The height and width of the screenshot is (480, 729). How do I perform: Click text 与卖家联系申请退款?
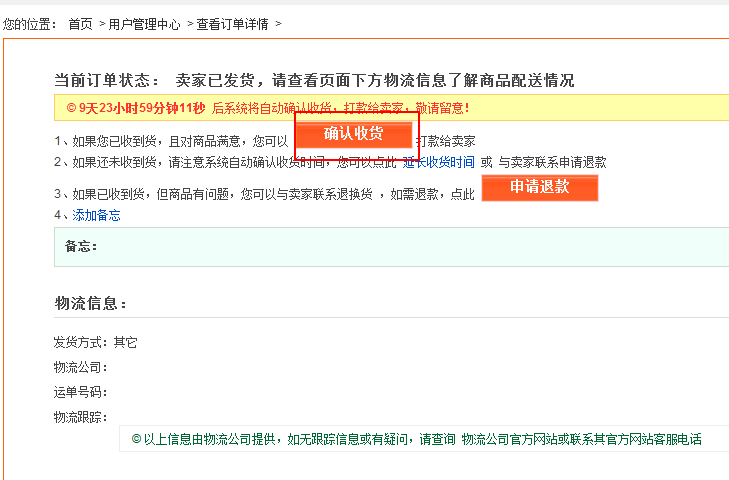pyautogui.click(x=552, y=162)
